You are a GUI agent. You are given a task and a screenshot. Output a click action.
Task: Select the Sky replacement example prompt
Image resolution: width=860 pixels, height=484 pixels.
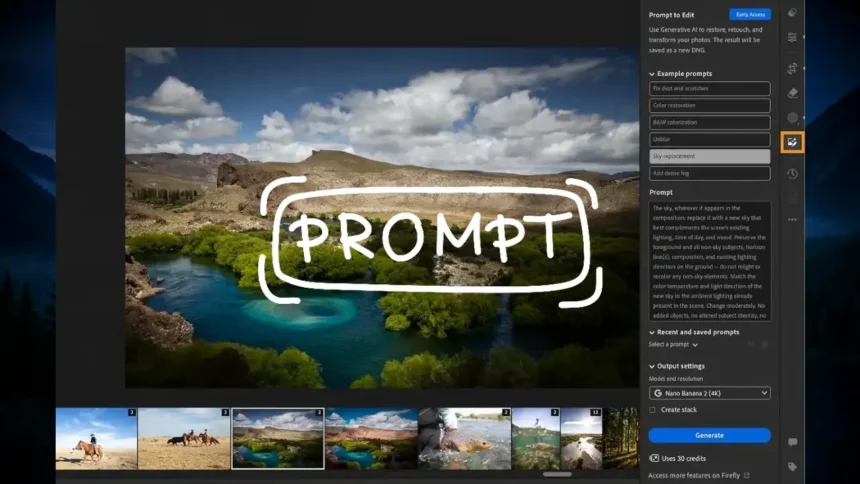(x=710, y=156)
